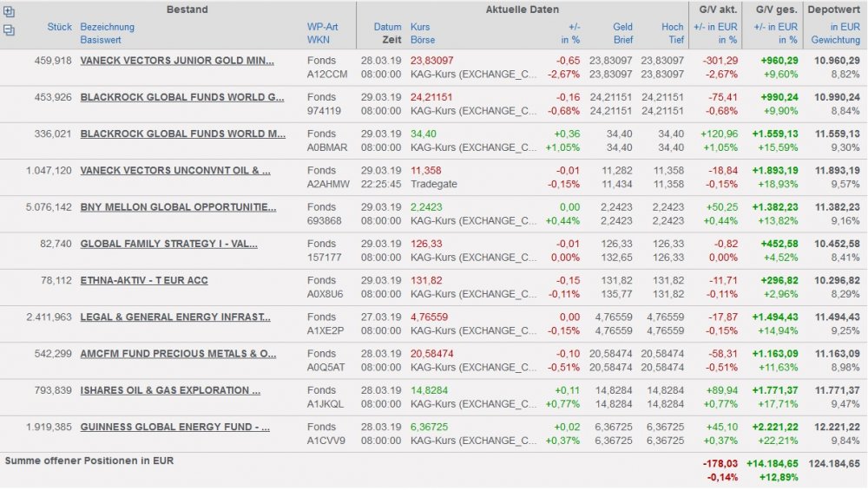Expand all positions with the plus icon
868x490 pixels.
pyautogui.click(x=9, y=12)
